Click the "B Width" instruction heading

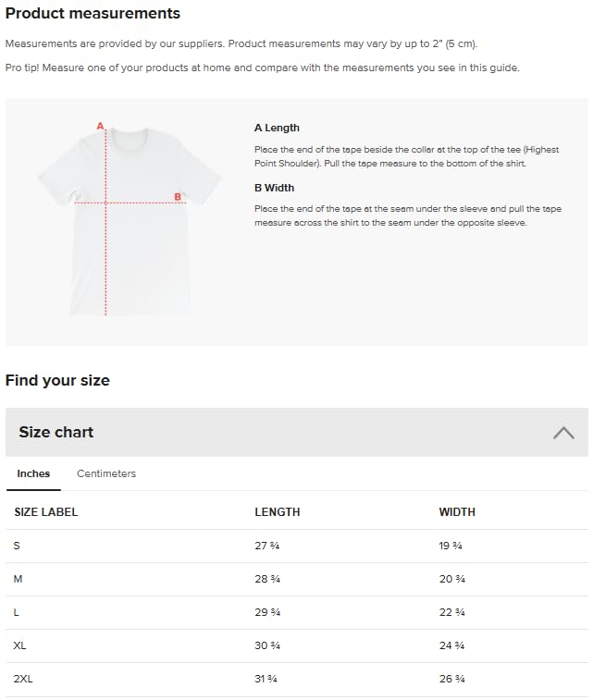[x=274, y=188]
